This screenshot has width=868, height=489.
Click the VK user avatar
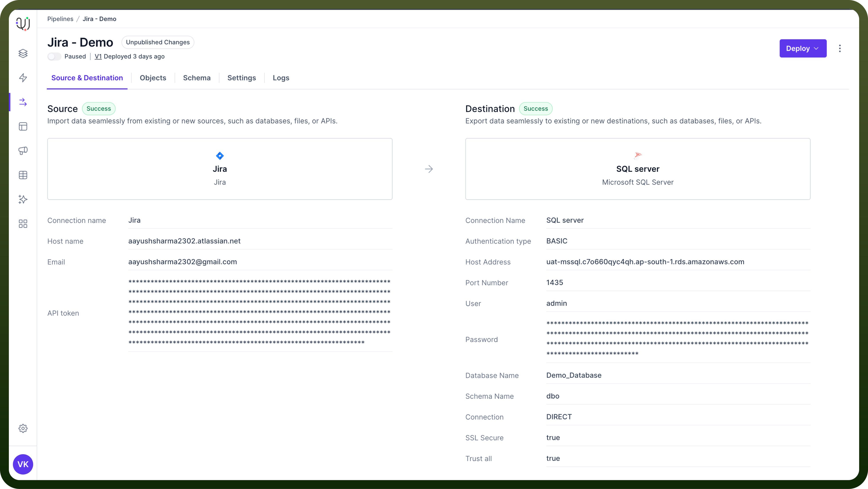coord(23,464)
